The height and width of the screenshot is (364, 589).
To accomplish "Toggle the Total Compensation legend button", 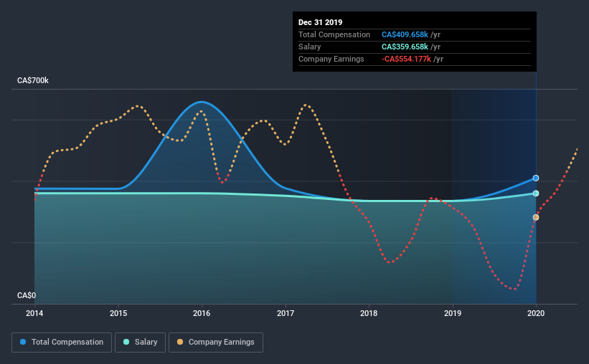I will [62, 343].
